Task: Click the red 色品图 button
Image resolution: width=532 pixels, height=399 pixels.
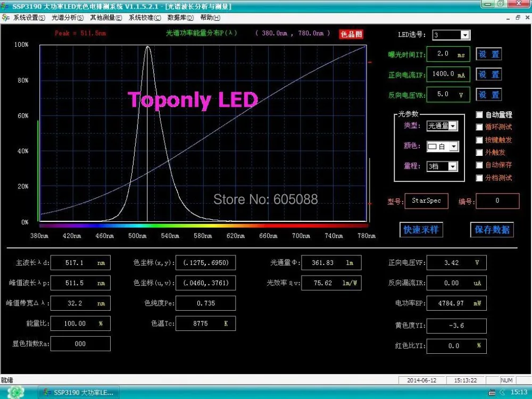Action: 351,34
